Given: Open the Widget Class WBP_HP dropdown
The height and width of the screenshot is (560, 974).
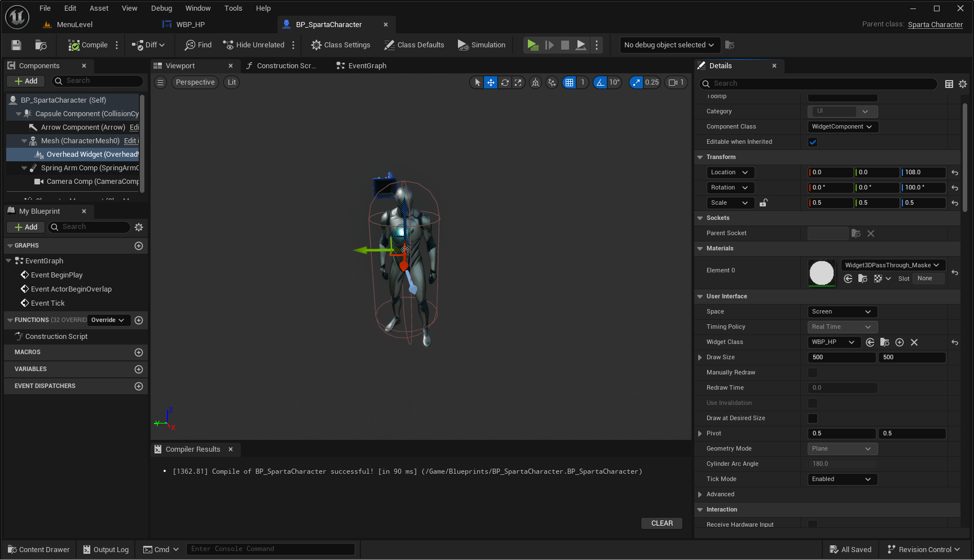Looking at the screenshot, I should tap(834, 342).
